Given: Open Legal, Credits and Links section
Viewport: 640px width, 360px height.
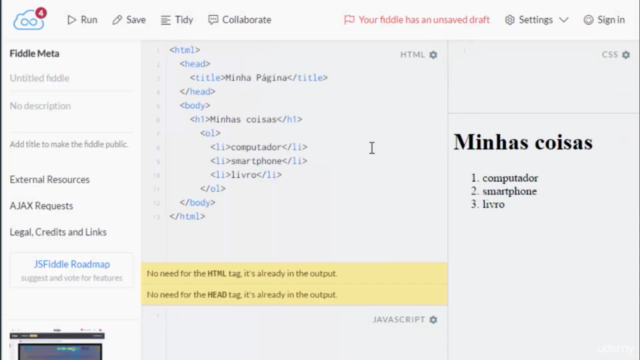Looking at the screenshot, I should coord(58,232).
